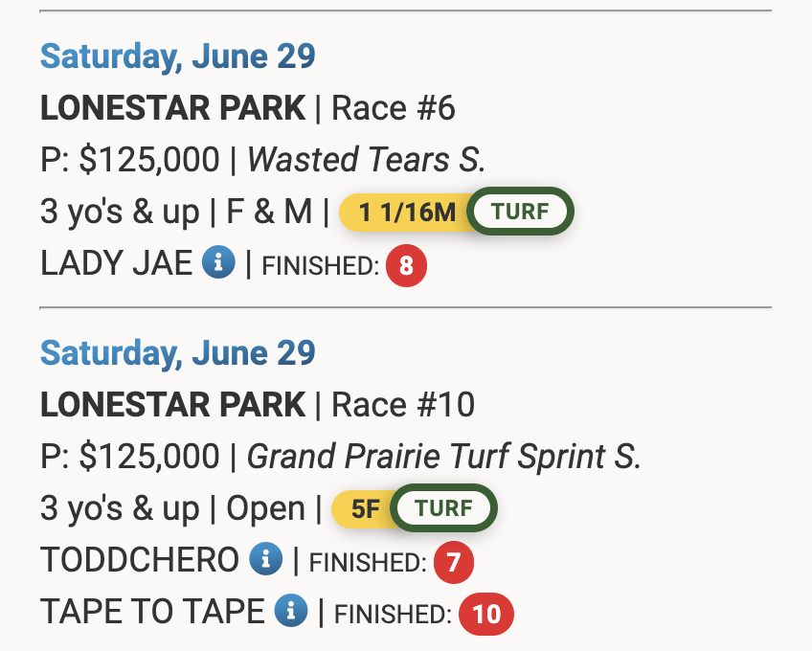
Task: Click LONESTAR PARK in the Race #10 entry
Action: 173,405
